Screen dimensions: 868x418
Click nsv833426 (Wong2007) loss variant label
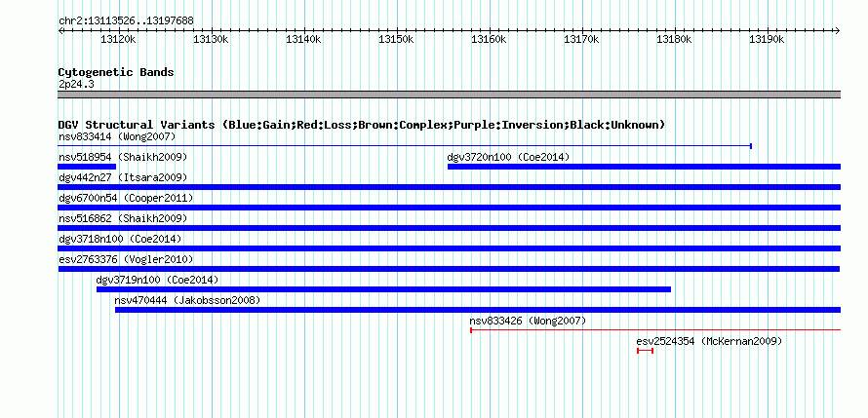click(x=528, y=321)
